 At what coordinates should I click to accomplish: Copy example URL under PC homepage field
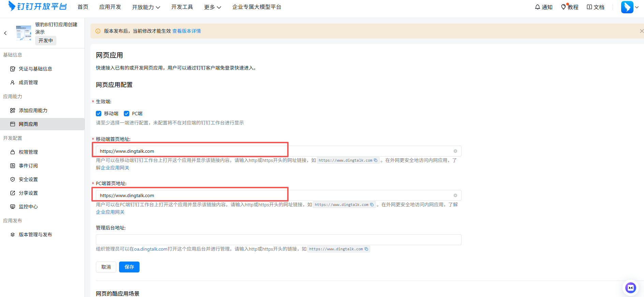point(372,205)
